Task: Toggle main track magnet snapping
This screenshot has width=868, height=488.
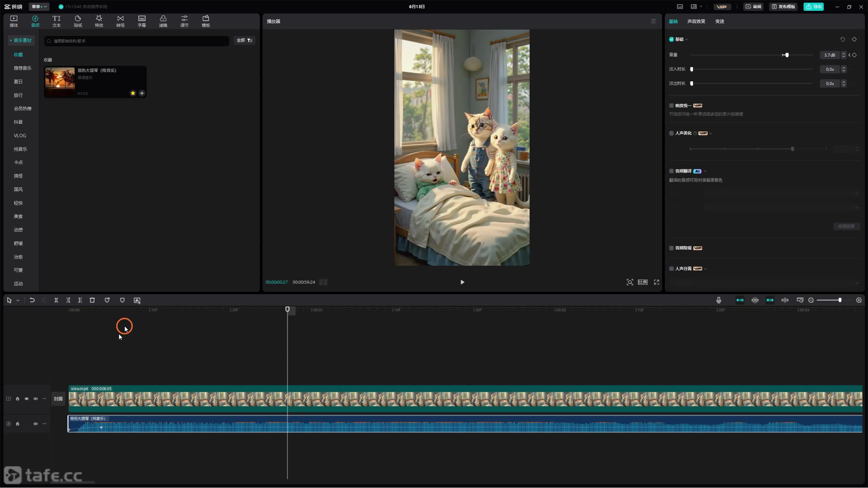Action: click(x=740, y=300)
